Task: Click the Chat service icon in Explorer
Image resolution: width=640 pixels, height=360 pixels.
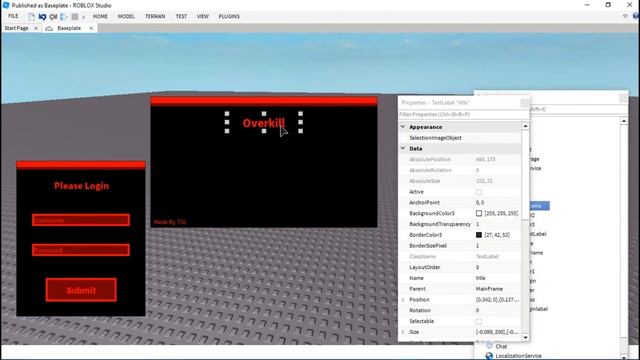Action: tap(489, 346)
